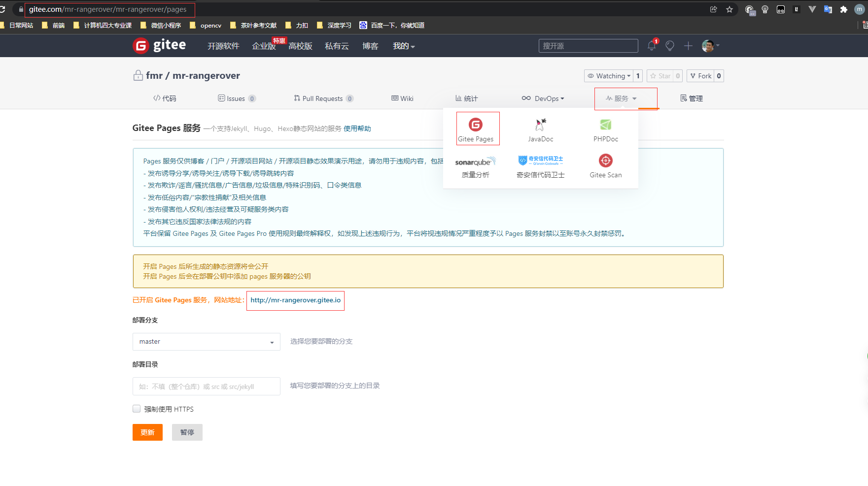868x486 pixels.
Task: Click the share page icon in address bar
Action: (713, 9)
